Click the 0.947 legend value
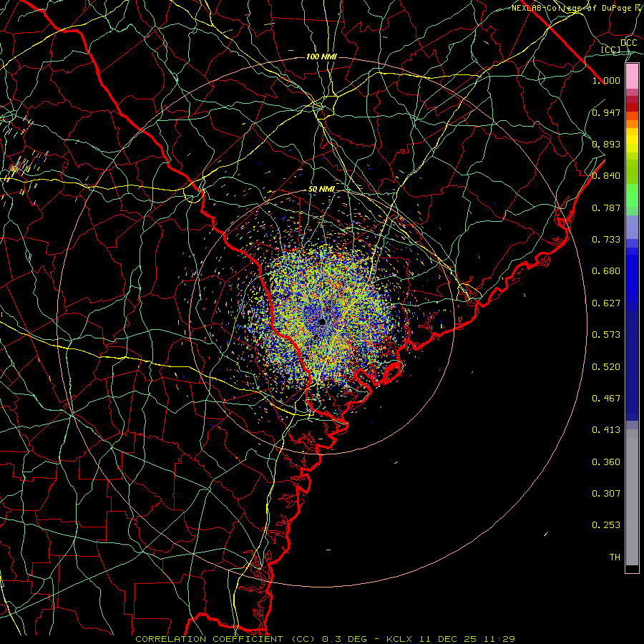Image resolution: width=644 pixels, height=644 pixels. click(606, 112)
